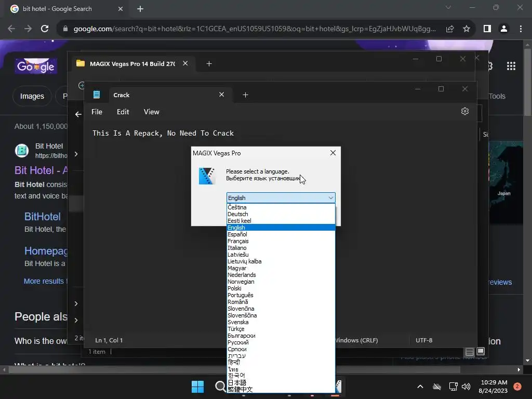This screenshot has width=532, height=399.
Task: Open the Homepage sitelink
Action: [46, 251]
